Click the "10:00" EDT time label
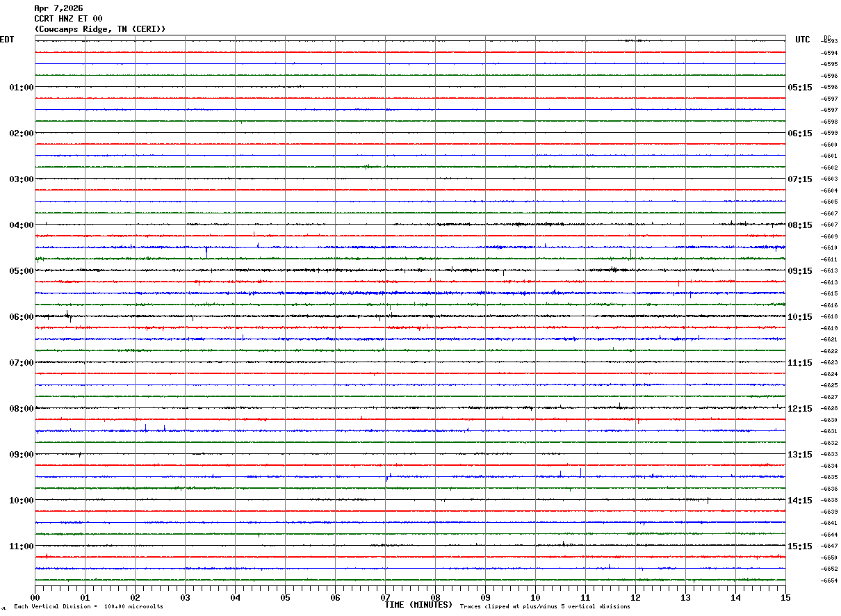The image size is (841, 616). pos(22,501)
